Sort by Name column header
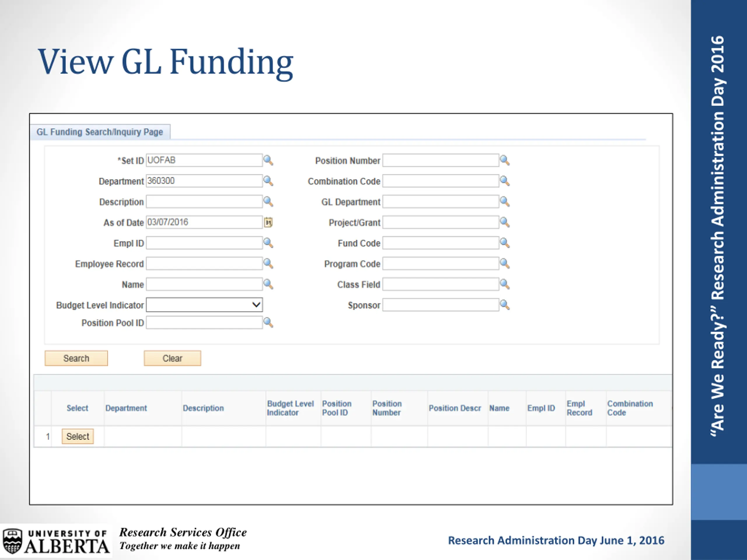 point(499,408)
